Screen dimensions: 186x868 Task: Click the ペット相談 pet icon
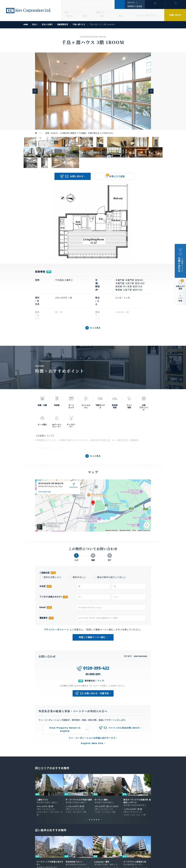point(129,398)
